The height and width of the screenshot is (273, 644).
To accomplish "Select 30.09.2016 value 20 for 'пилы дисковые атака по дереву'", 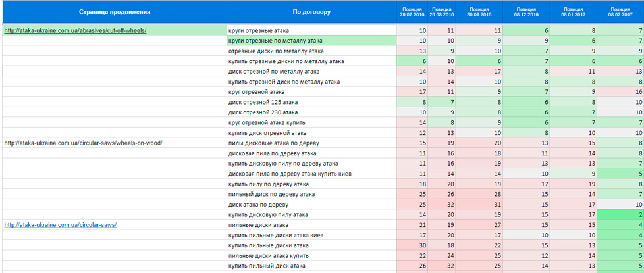I will click(479, 143).
